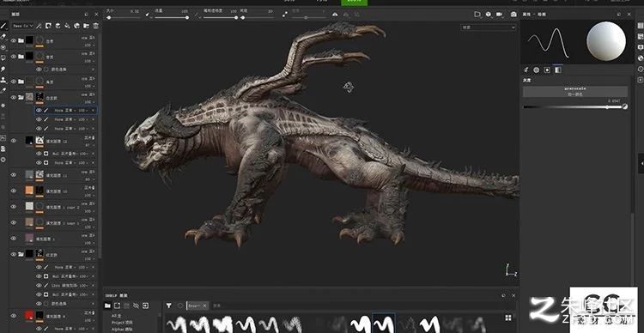Select the Alpha shelf category
The height and width of the screenshot is (333, 644).
coord(121,330)
